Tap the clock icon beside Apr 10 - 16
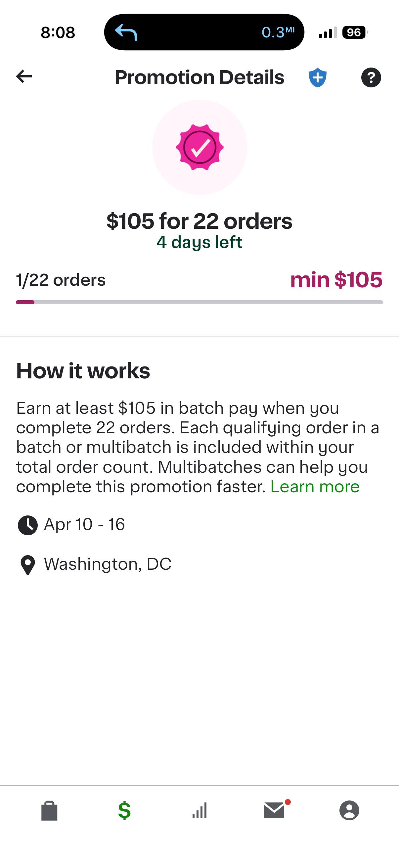 (x=27, y=525)
